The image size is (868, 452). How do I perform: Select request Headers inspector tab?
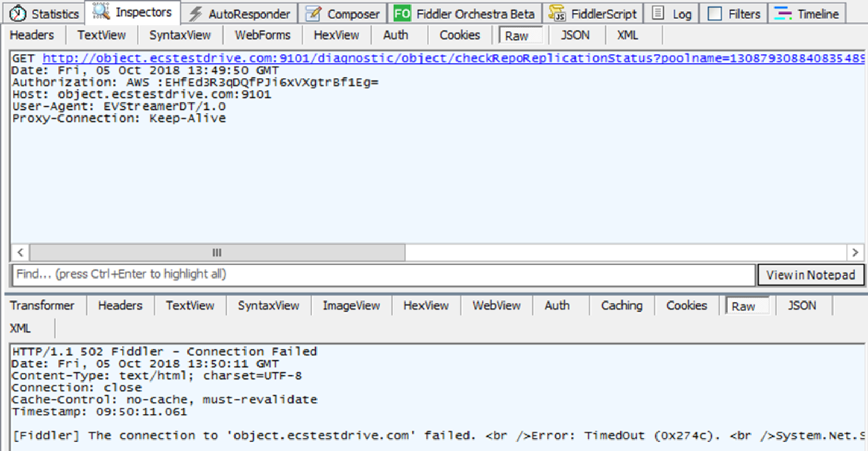point(32,35)
